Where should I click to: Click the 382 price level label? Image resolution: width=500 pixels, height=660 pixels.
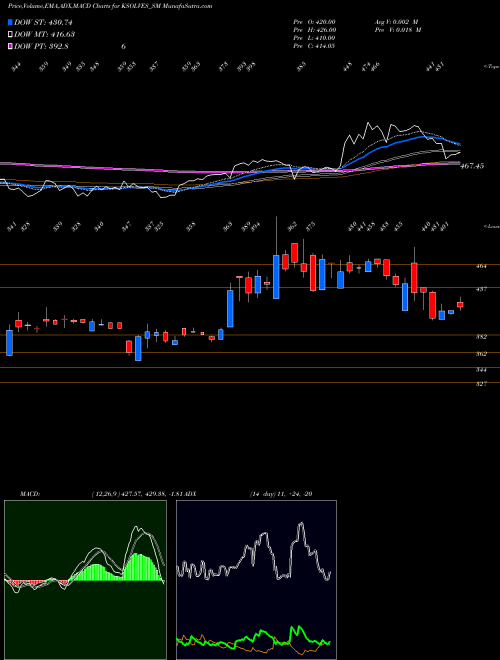[x=482, y=337]
